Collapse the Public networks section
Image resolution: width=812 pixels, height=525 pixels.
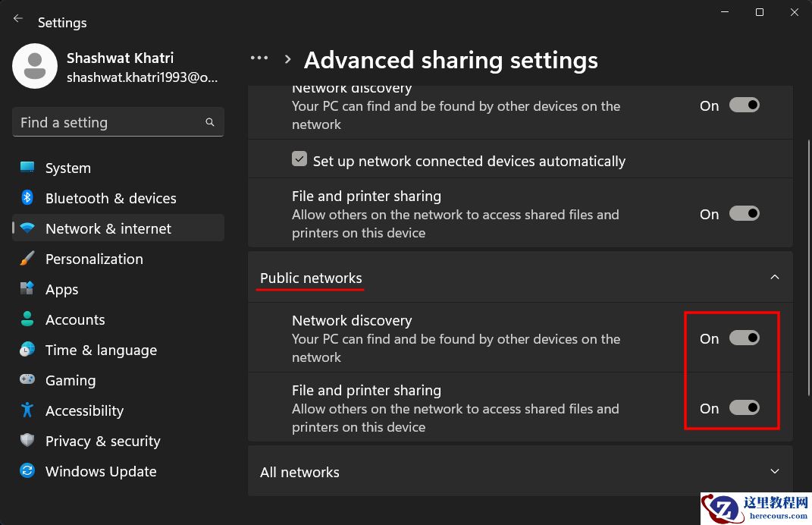774,278
